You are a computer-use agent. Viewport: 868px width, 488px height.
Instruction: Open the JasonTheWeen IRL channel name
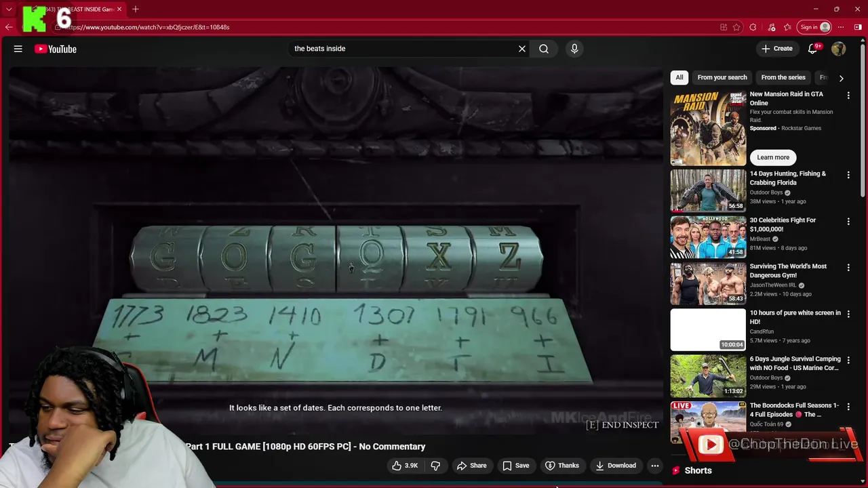(x=773, y=285)
